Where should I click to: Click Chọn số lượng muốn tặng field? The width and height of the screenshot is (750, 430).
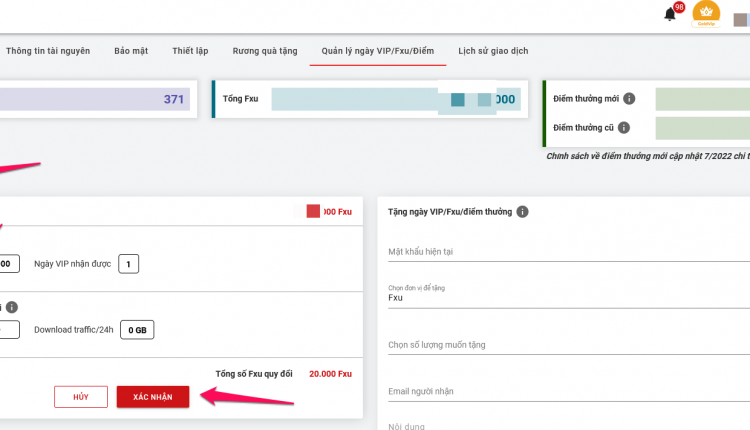[569, 345]
